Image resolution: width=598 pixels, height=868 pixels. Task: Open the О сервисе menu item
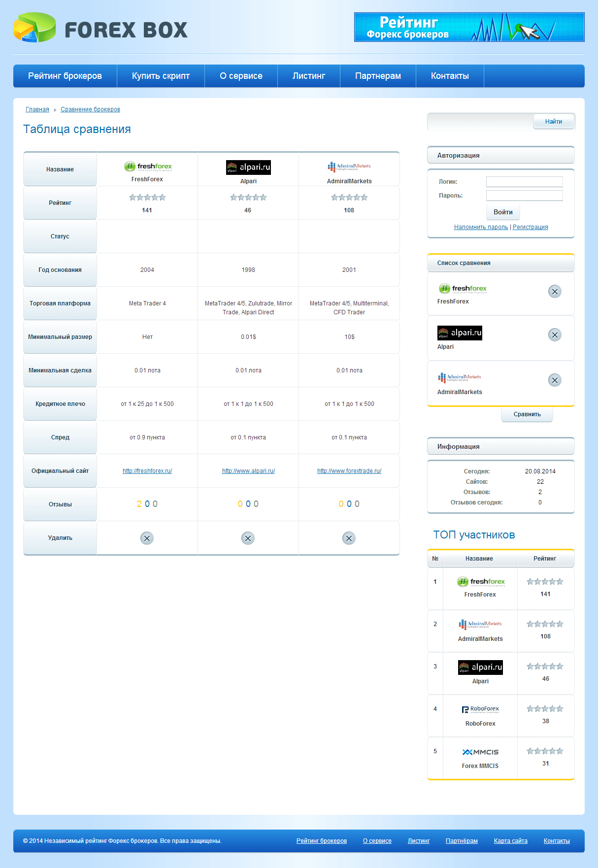pos(241,76)
